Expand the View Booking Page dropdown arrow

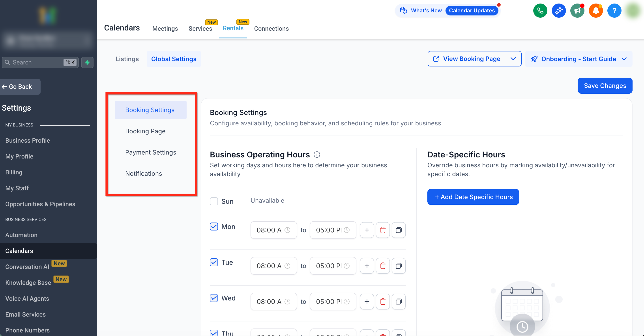pyautogui.click(x=513, y=59)
